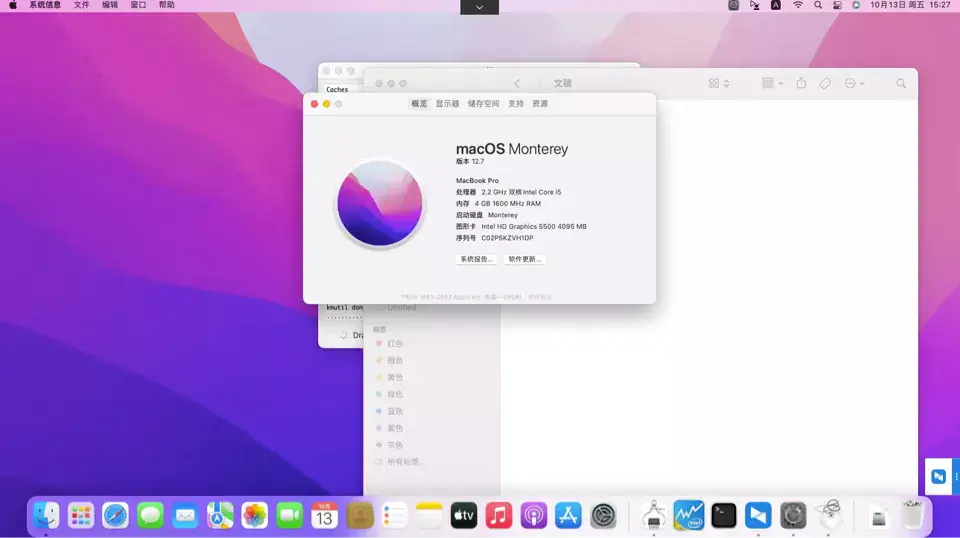Click the 软件更新 button
This screenshot has width=960, height=538.
coord(525,260)
